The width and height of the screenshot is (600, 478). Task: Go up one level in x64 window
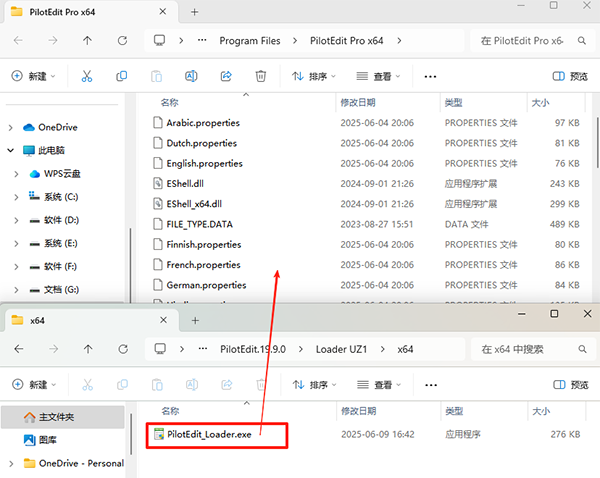point(88,349)
